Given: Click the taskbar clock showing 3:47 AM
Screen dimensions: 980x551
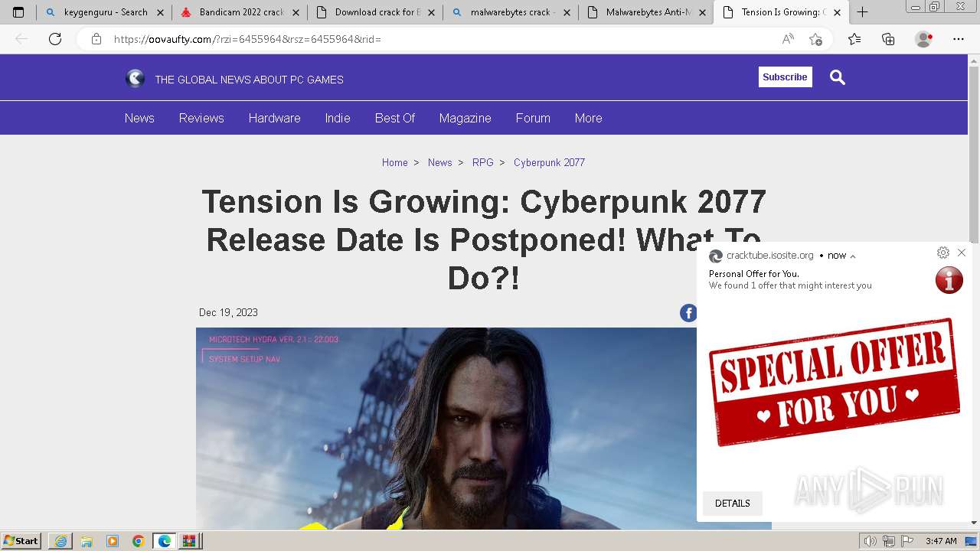Looking at the screenshot, I should (x=941, y=541).
